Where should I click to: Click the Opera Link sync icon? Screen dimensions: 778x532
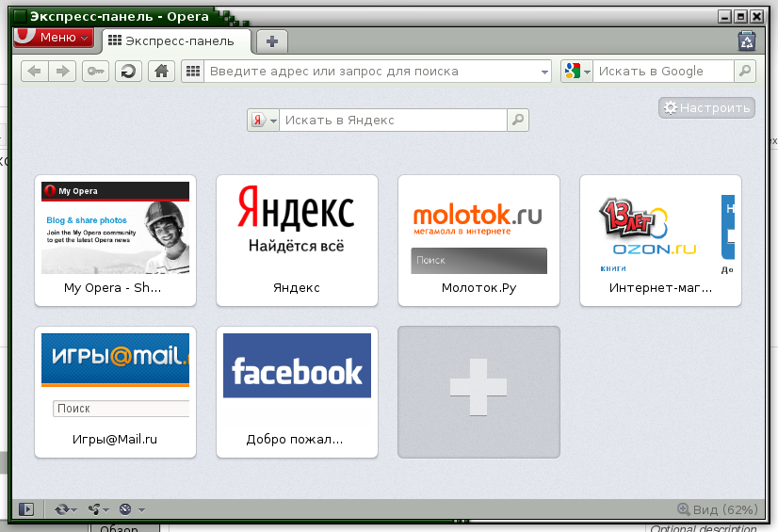pos(62,509)
